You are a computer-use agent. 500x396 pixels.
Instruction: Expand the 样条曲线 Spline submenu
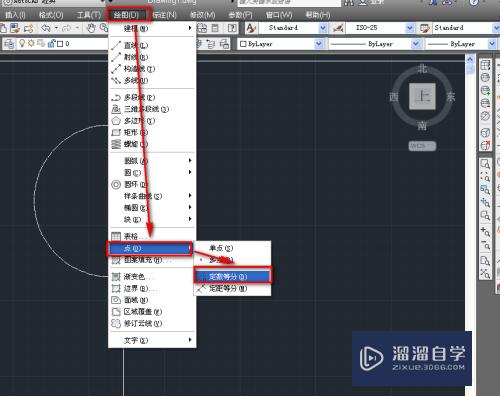[x=152, y=196]
